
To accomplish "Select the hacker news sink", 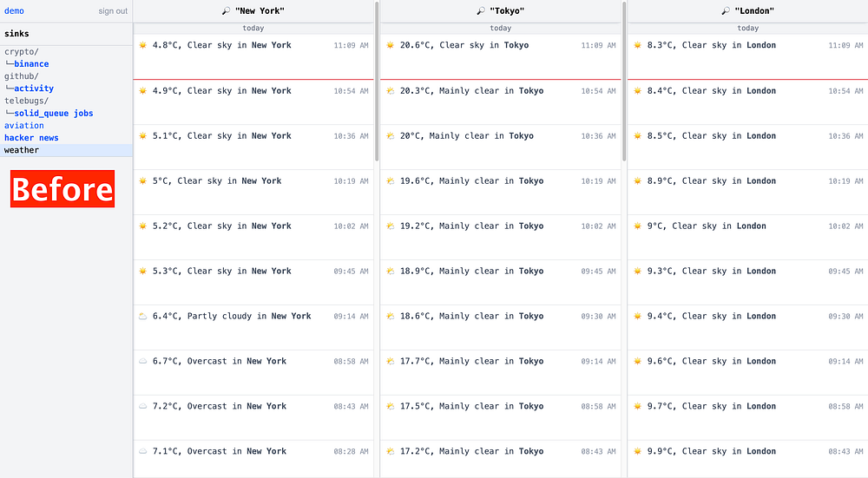I will [31, 138].
